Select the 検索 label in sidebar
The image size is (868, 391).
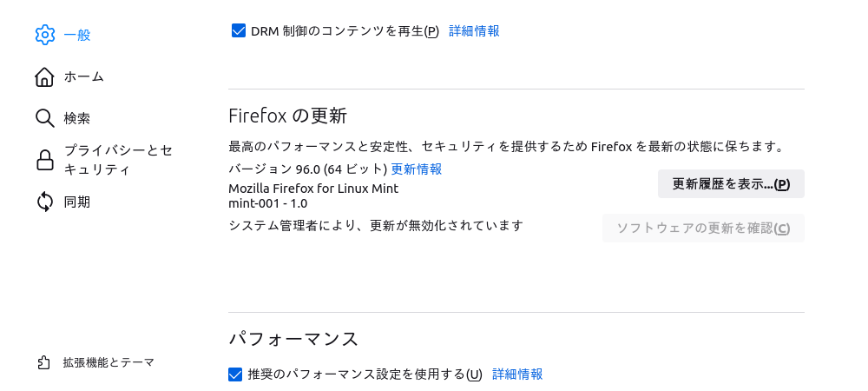77,118
